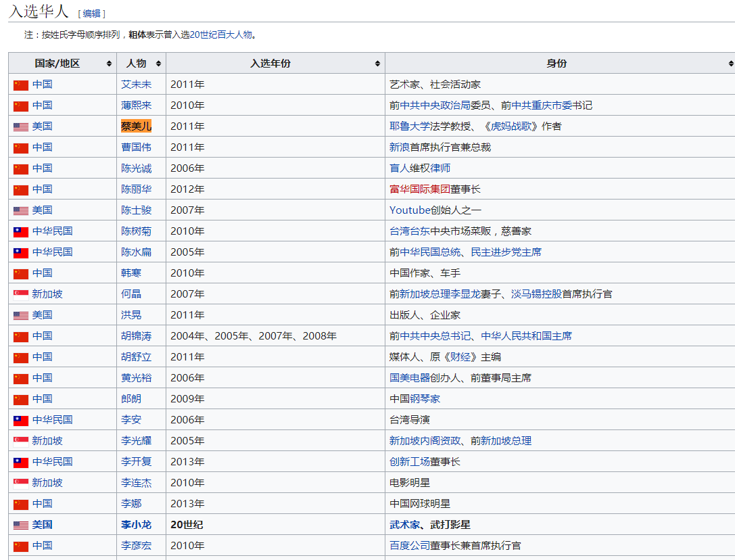Sort table by 人物 column arrows

[158, 64]
